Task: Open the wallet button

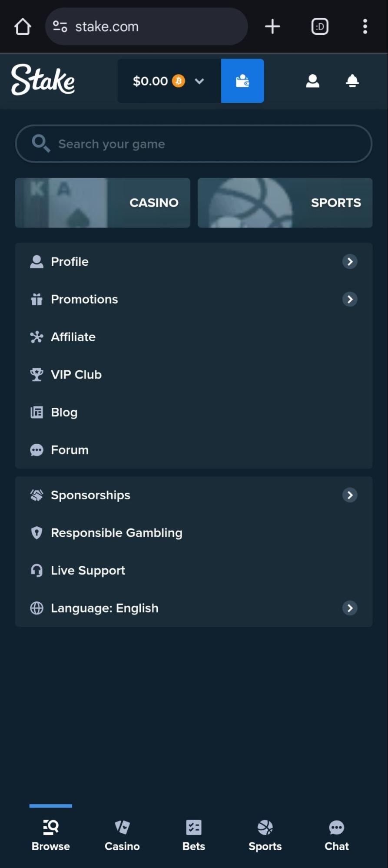Action: point(242,81)
